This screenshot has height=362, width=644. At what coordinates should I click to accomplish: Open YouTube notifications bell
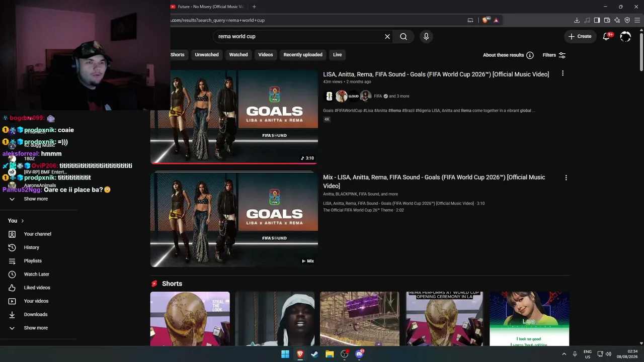coord(606,36)
